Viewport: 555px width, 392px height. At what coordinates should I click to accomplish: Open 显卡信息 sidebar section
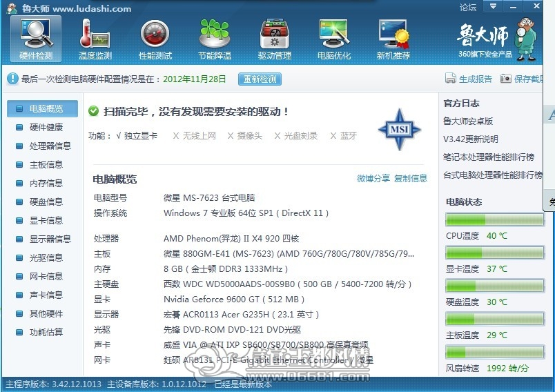click(43, 220)
